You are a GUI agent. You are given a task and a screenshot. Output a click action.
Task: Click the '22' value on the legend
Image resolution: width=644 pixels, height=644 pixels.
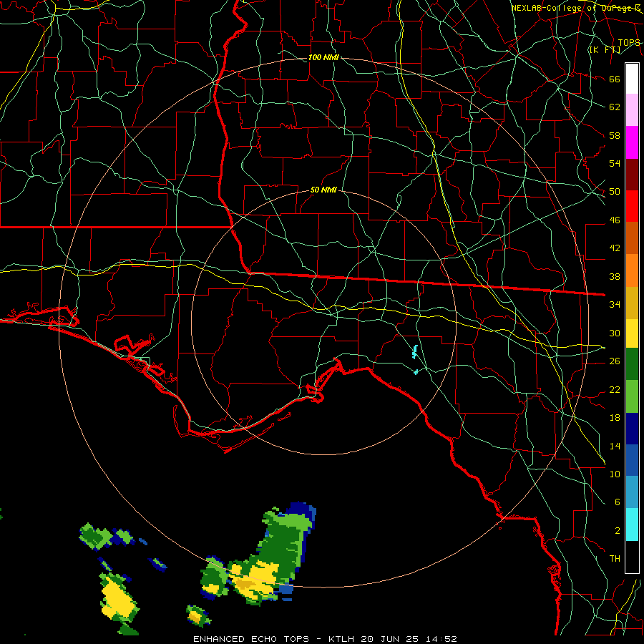coord(615,389)
